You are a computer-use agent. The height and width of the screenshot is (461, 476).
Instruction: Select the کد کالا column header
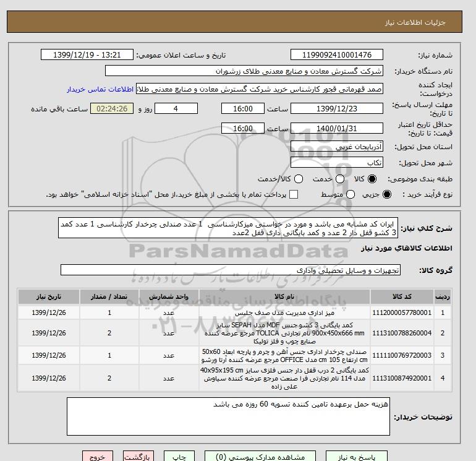pyautogui.click(x=402, y=296)
